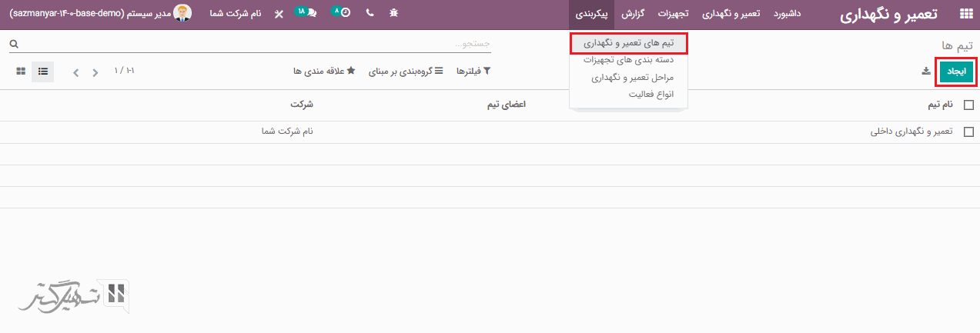The height and width of the screenshot is (333, 980).
Task: Switch to kanban view
Action: coord(21,72)
